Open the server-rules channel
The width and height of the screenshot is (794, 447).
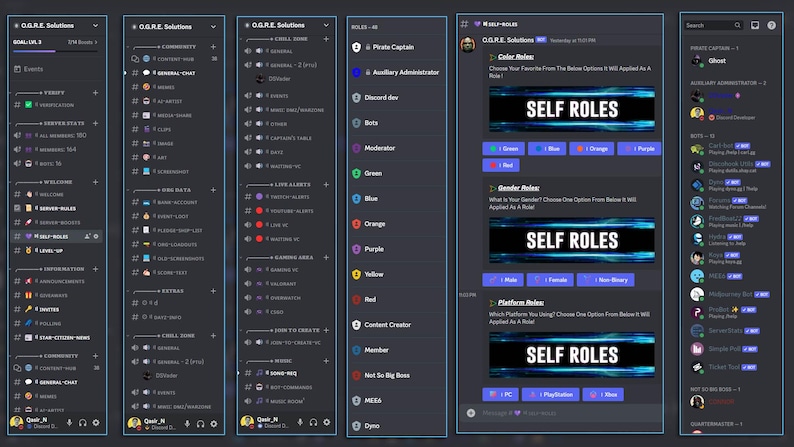[x=56, y=208]
